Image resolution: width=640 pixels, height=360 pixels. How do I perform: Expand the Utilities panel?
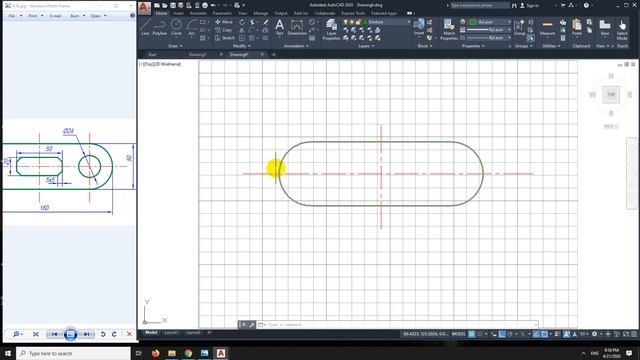[x=551, y=46]
